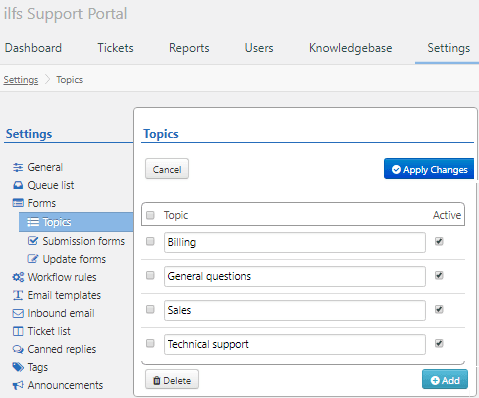The height and width of the screenshot is (398, 479).
Task: Toggle the select-all Topic header checkbox
Action: pos(150,215)
